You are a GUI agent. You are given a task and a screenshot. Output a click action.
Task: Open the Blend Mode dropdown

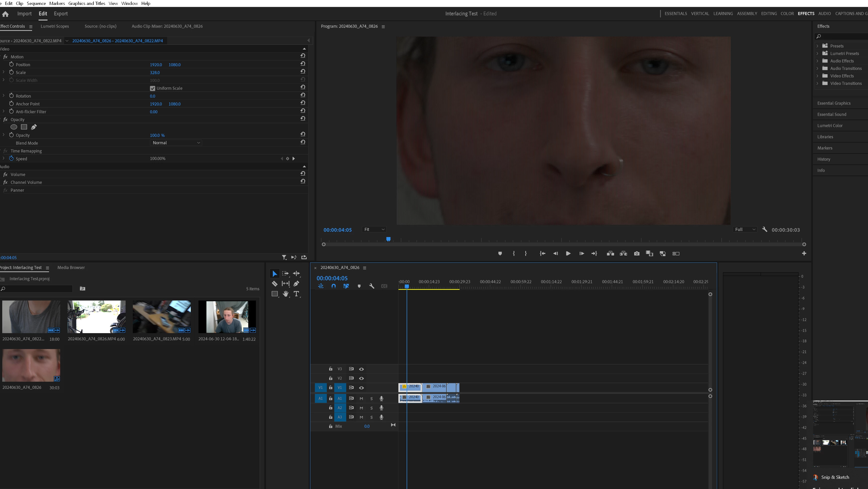176,143
